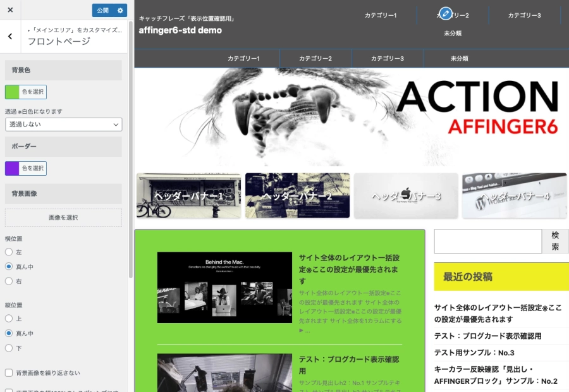Open ヘッダーバナー3 banner thumbnail

(x=406, y=195)
